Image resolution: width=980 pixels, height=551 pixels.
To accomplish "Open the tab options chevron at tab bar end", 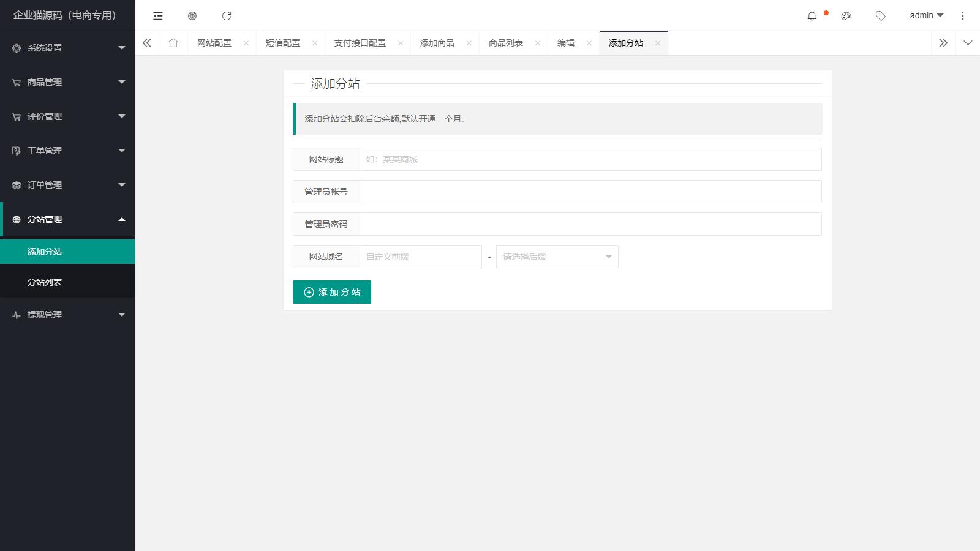I will click(x=968, y=43).
